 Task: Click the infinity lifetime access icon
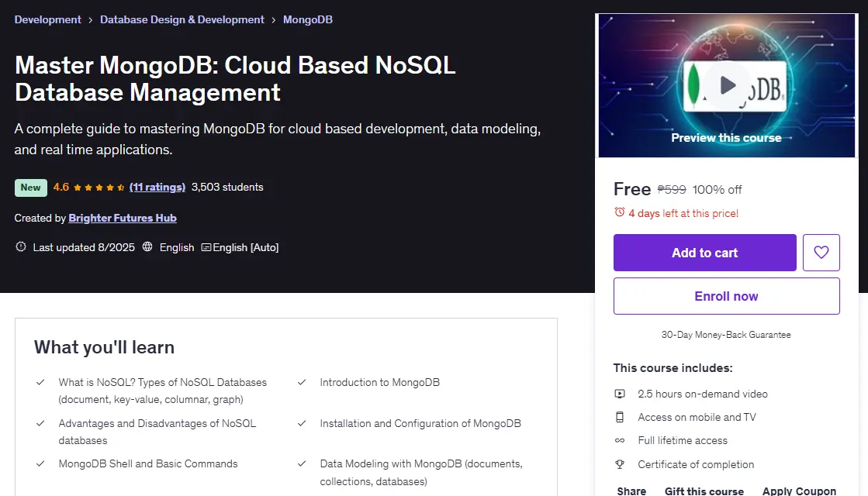620,441
